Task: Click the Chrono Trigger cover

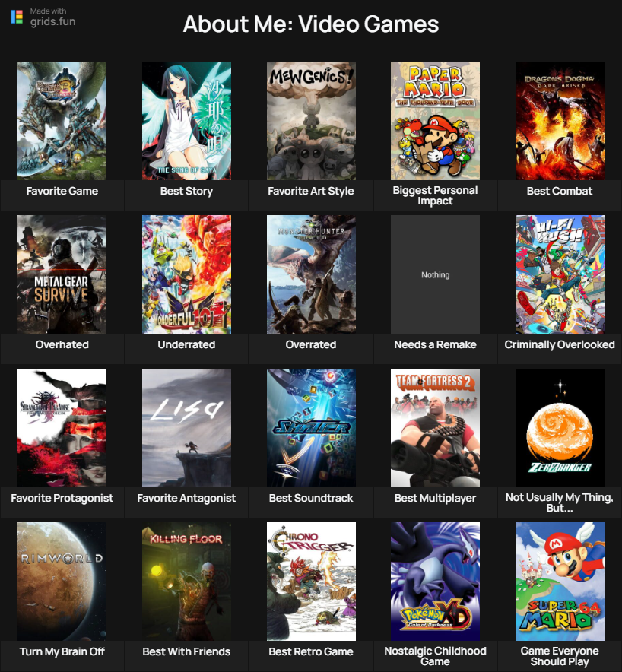Action: (311, 581)
